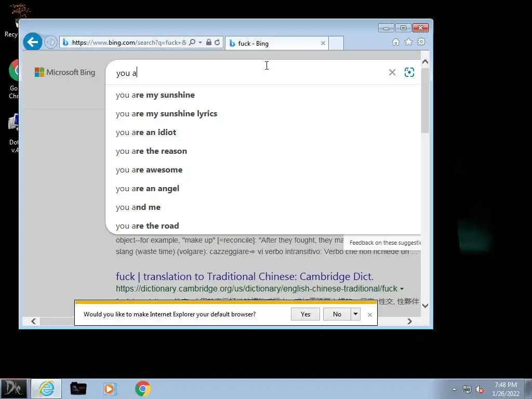Launch Windows Media Player from the taskbar

point(110,389)
